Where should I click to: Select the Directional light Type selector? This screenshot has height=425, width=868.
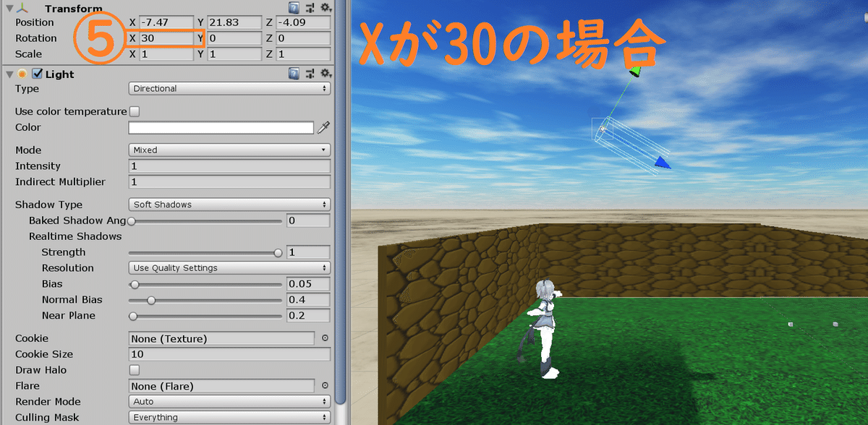coord(229,88)
